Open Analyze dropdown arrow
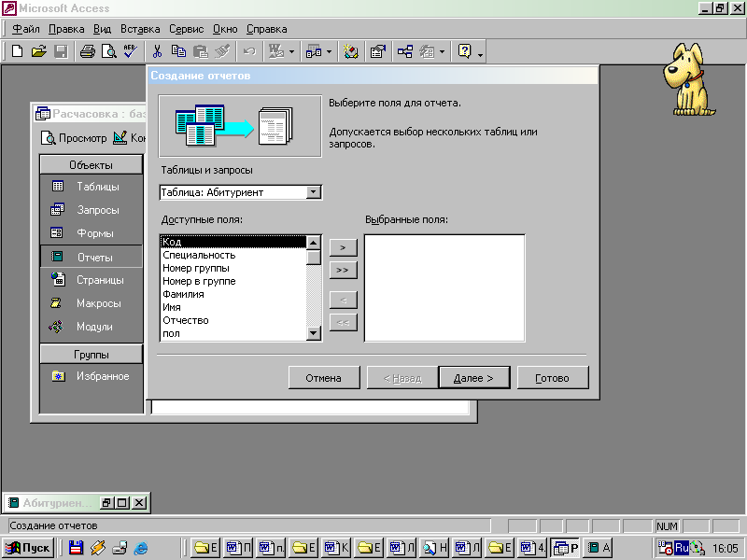Image resolution: width=747 pixels, height=560 pixels. tap(330, 52)
